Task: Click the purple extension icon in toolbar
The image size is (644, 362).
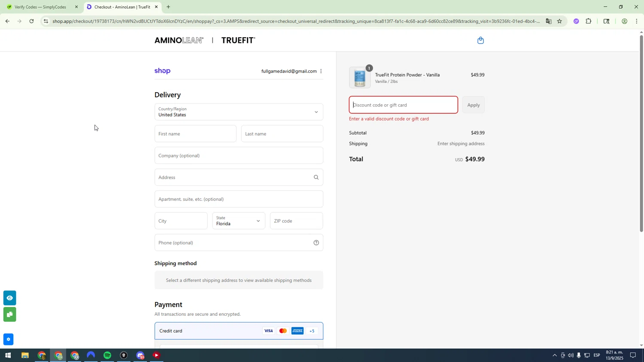Action: [x=576, y=21]
